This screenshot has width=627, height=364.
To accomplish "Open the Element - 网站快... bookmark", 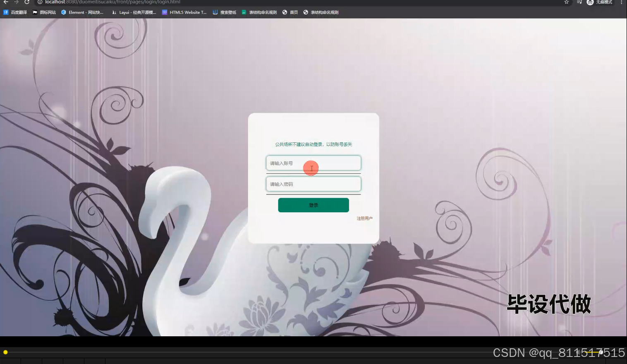I will 82,12.
